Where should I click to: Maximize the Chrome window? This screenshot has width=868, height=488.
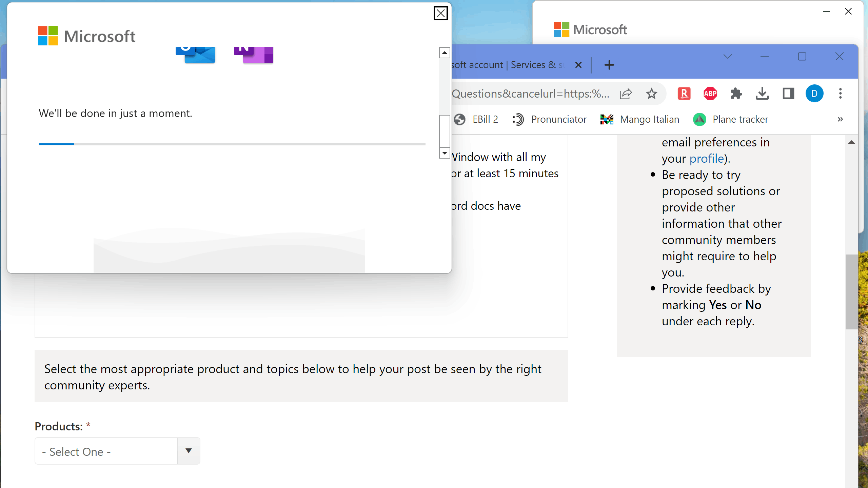pyautogui.click(x=802, y=57)
